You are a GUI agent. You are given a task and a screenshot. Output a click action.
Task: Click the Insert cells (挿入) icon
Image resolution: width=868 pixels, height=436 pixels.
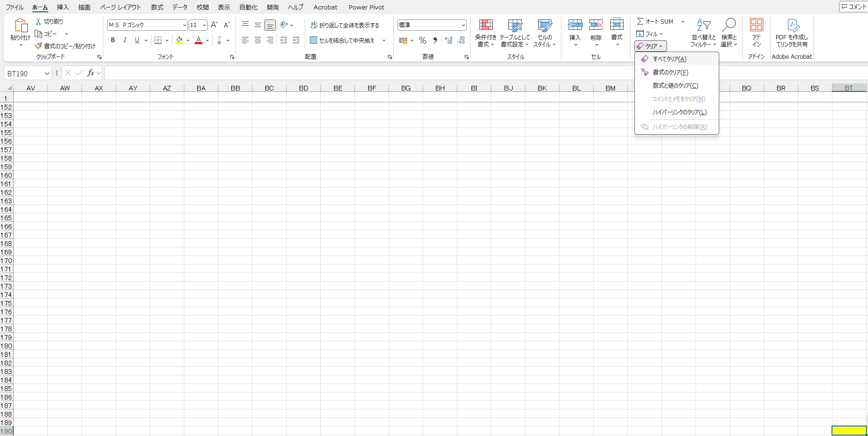coord(575,25)
